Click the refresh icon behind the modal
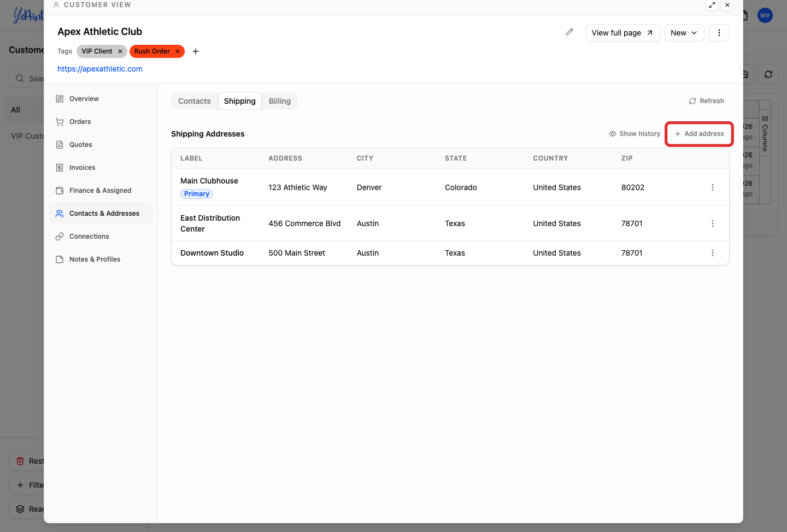Screen dimensions: 787x532 tap(768, 74)
